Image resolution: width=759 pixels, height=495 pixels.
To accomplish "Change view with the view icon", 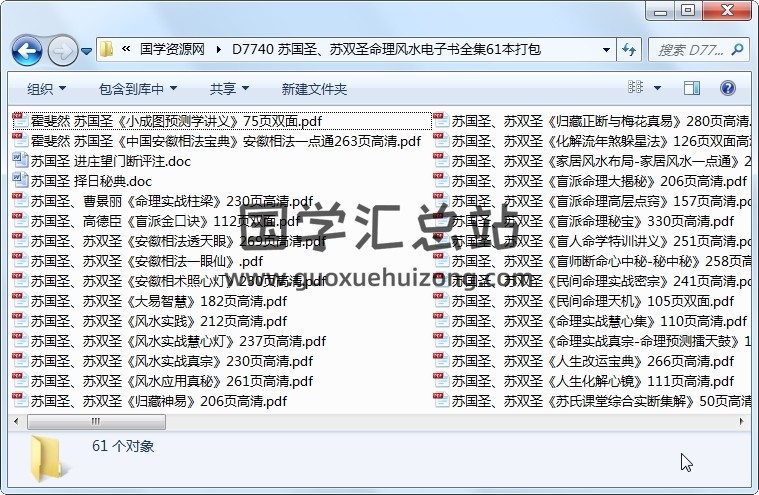I will (x=635, y=87).
